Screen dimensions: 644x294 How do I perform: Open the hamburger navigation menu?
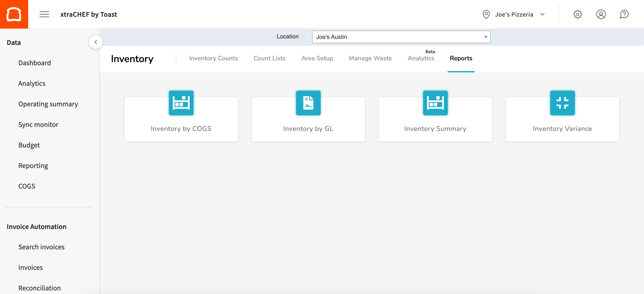pos(44,14)
